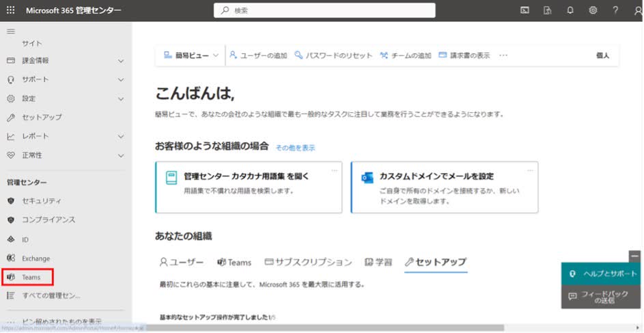Click the 検索 search field
Screen dimensions: 644x333
coord(324,11)
